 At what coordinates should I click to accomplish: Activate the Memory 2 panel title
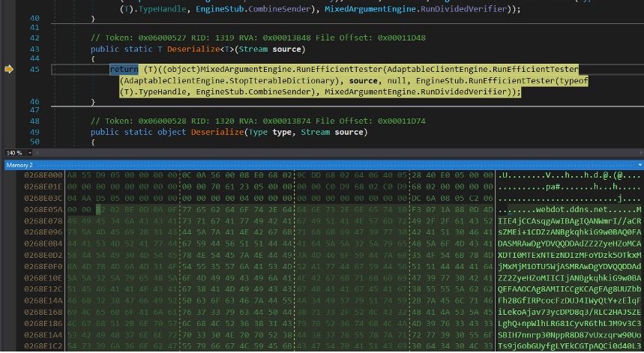(x=19, y=166)
